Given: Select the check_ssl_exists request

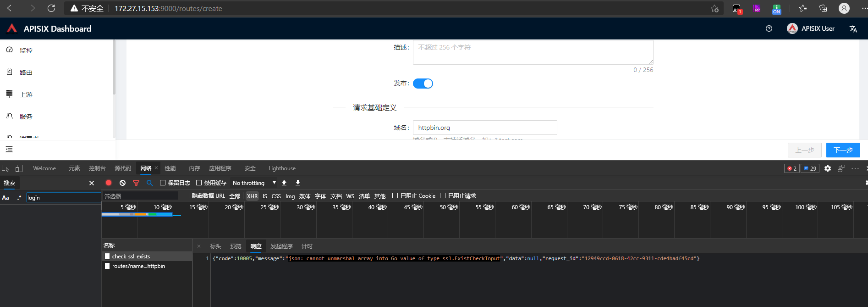Looking at the screenshot, I should click(x=147, y=257).
